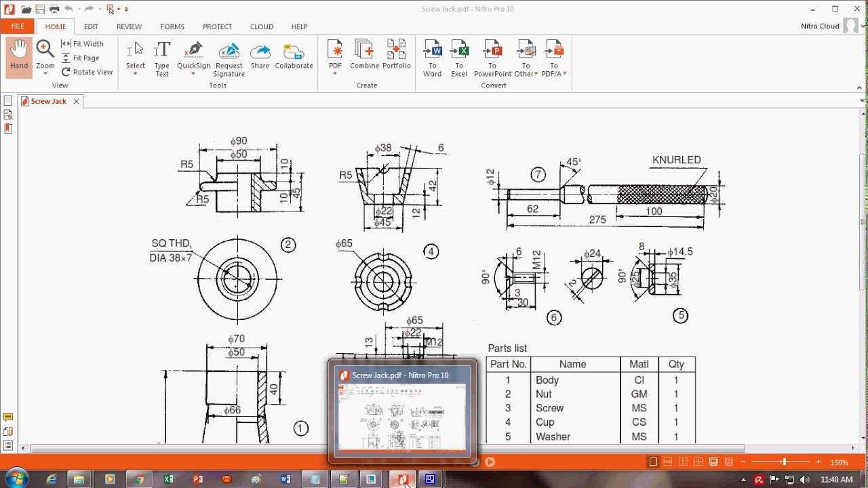
Task: Click the Type Text tool
Action: [161, 58]
